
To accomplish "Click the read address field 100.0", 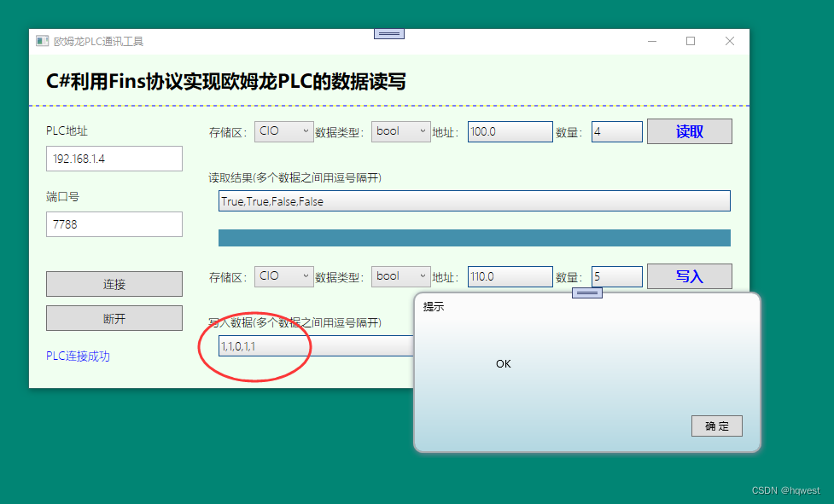I will (x=510, y=131).
